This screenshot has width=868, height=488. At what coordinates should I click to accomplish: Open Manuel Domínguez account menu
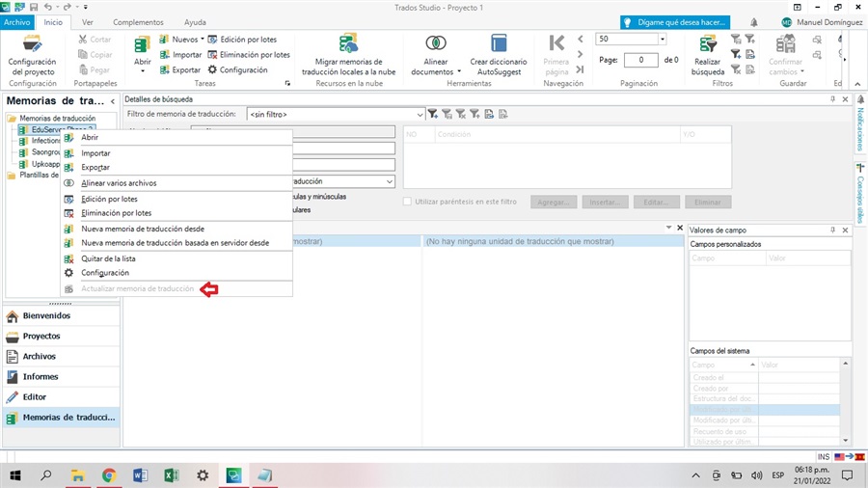click(x=822, y=22)
